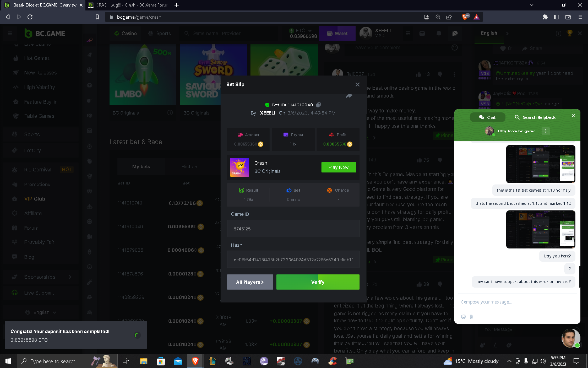588x368 pixels.
Task: Reload the current browser page
Action: pyautogui.click(x=30, y=17)
